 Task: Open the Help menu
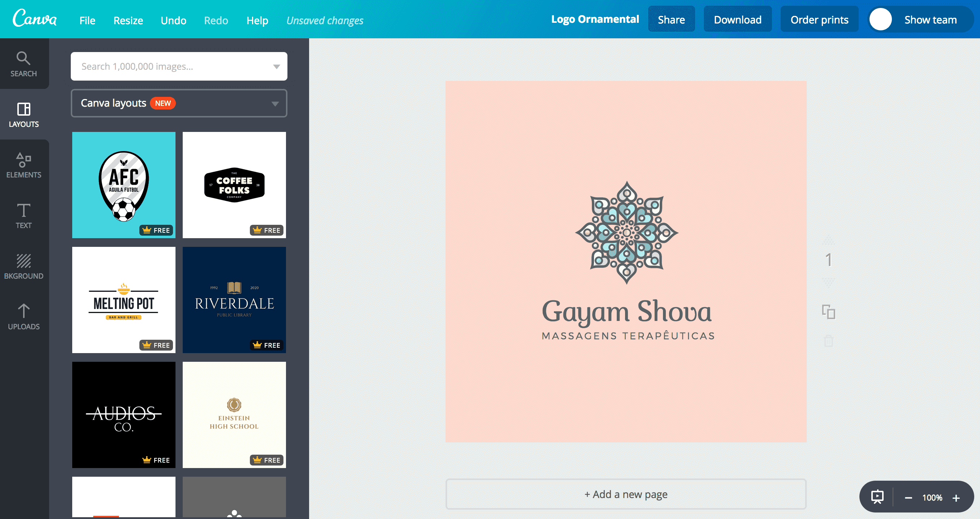(x=257, y=20)
